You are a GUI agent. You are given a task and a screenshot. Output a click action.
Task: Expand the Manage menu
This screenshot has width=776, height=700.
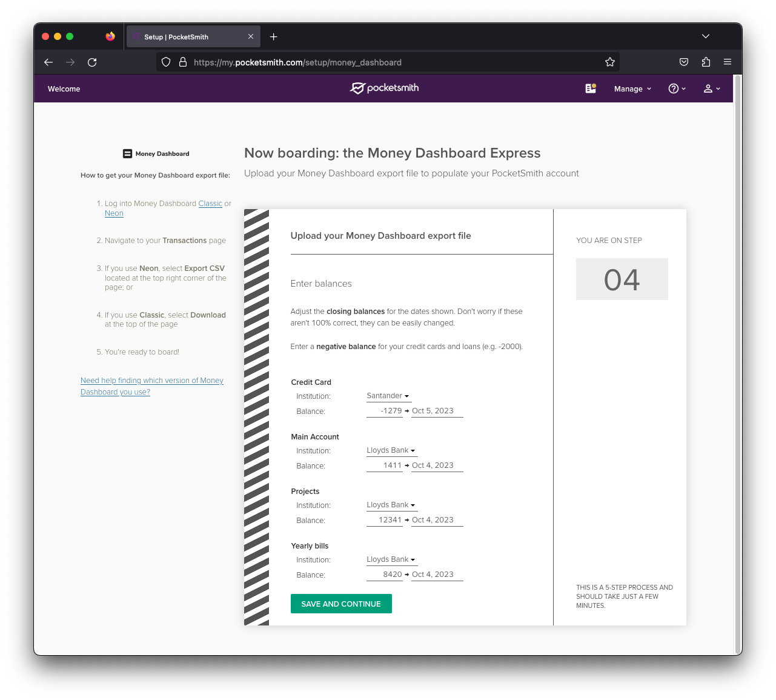pyautogui.click(x=631, y=88)
